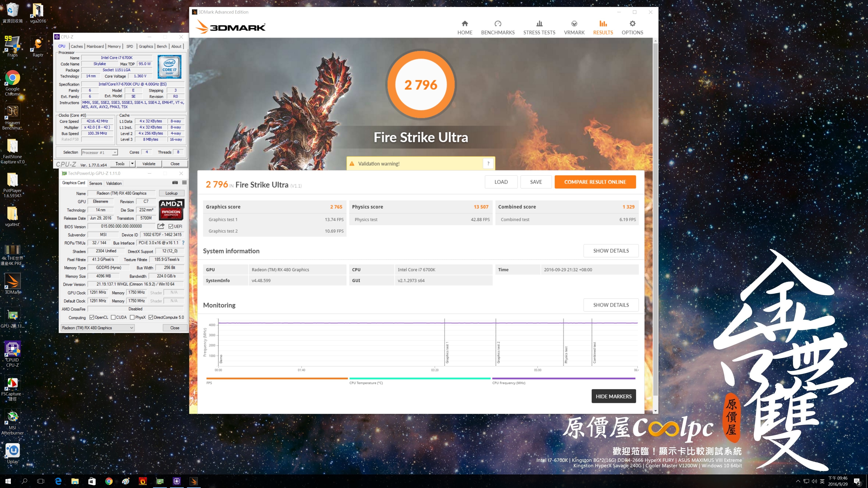Click the FPS orange legend bar
Viewport: 868px width, 488px height.
click(277, 379)
